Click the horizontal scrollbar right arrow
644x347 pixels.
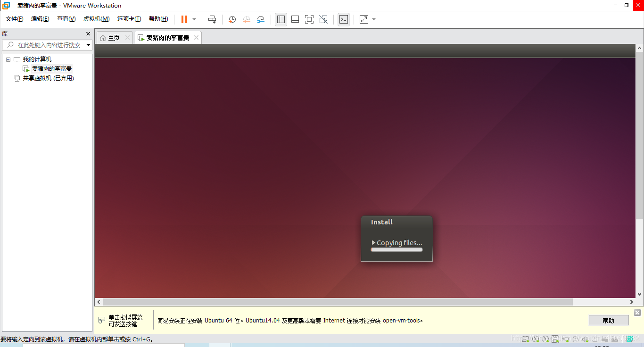pos(632,302)
